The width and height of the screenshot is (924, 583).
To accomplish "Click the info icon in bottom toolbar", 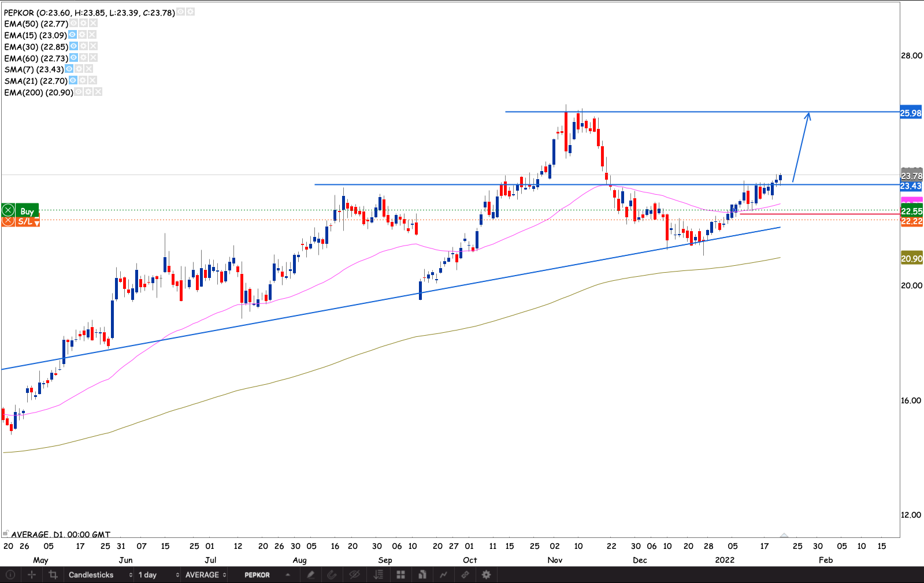I will (x=10, y=575).
